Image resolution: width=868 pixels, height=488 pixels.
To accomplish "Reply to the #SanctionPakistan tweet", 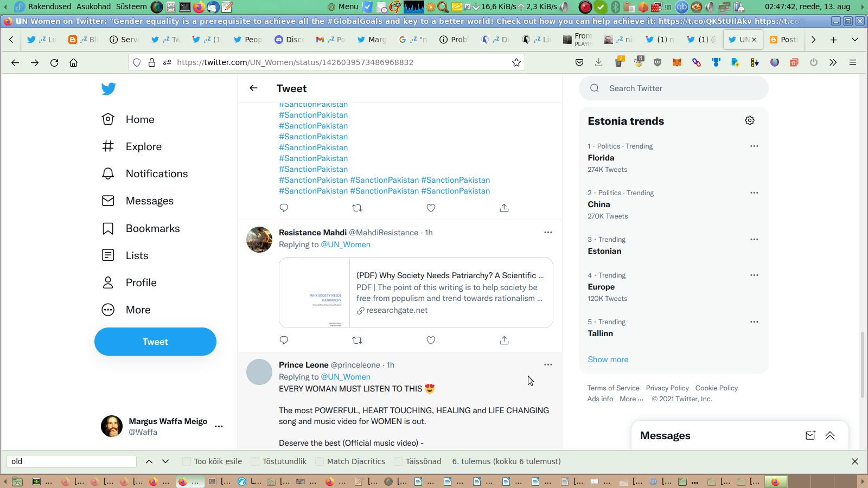I will tap(284, 208).
